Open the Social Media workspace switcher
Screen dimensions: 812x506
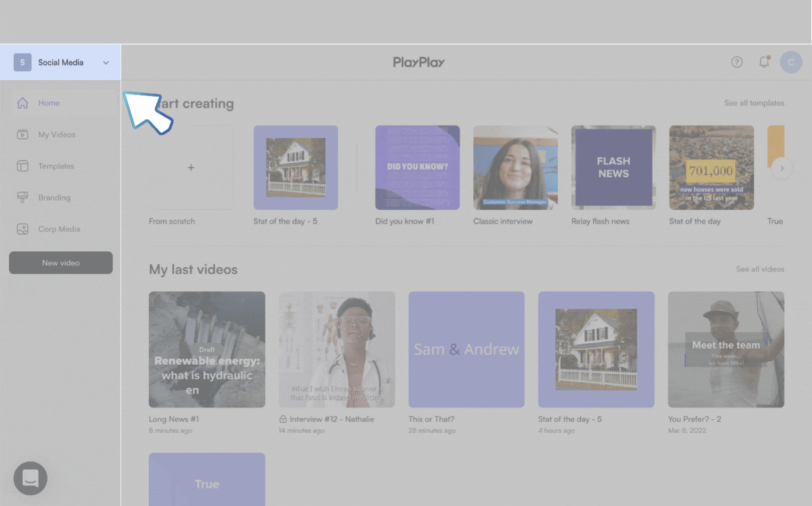click(x=60, y=62)
